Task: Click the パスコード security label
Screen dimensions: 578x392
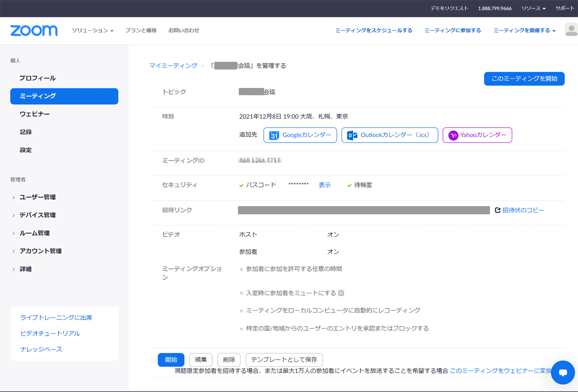Action: tap(261, 185)
